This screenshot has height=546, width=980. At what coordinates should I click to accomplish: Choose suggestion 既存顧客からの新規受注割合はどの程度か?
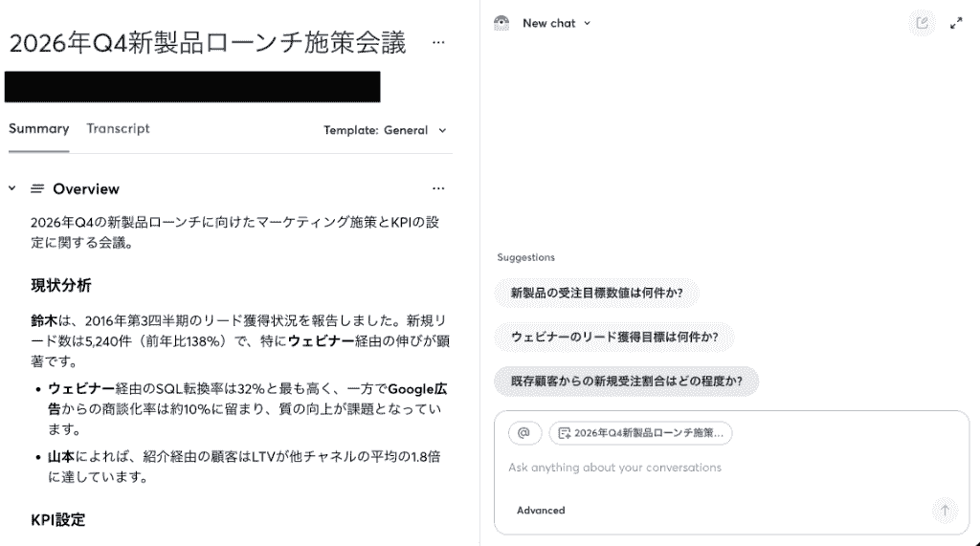(626, 382)
